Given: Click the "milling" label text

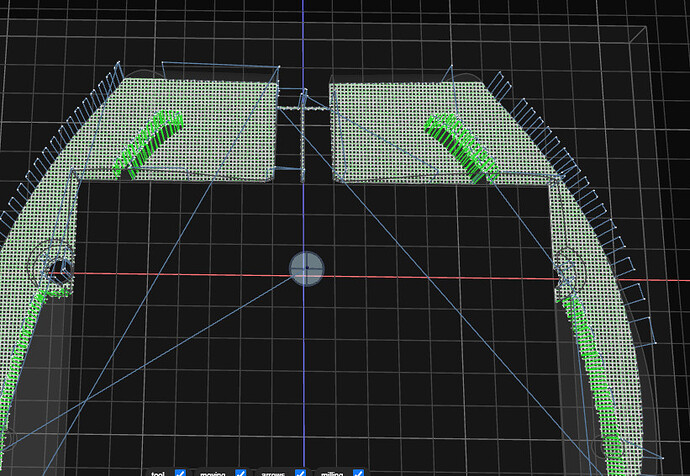Looking at the screenshot, I should (333, 472).
